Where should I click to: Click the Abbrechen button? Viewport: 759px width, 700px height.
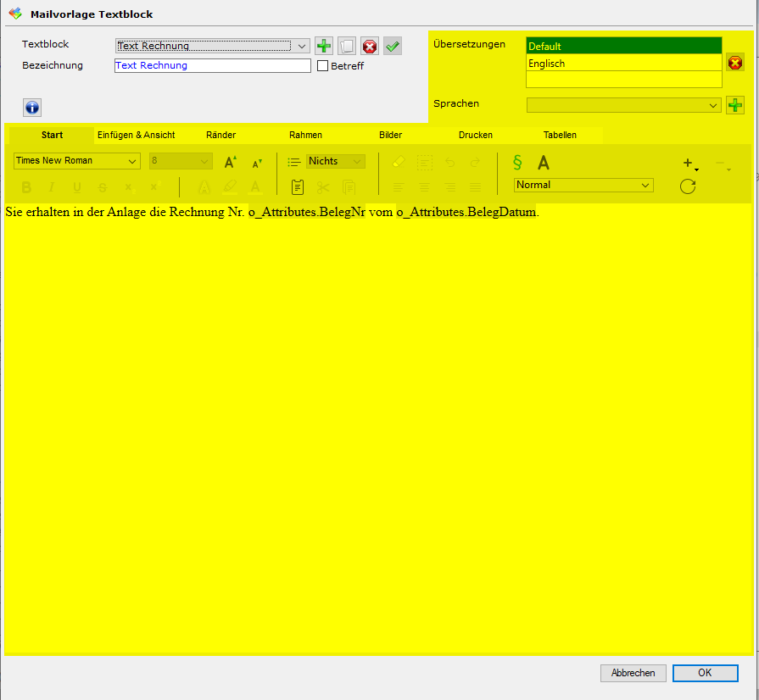pos(633,673)
